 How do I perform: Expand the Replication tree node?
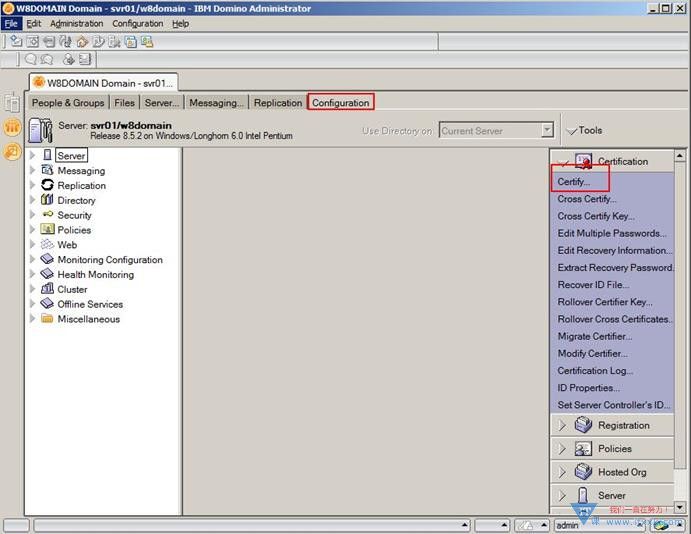[x=32, y=185]
